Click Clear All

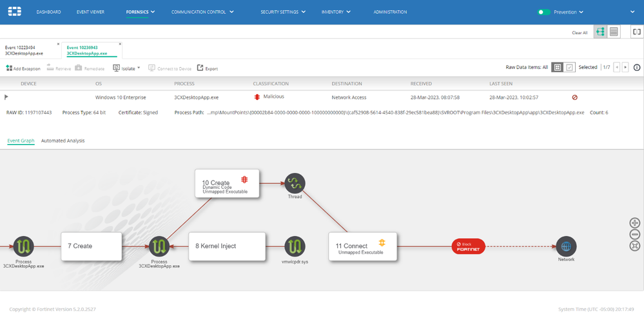pyautogui.click(x=580, y=32)
